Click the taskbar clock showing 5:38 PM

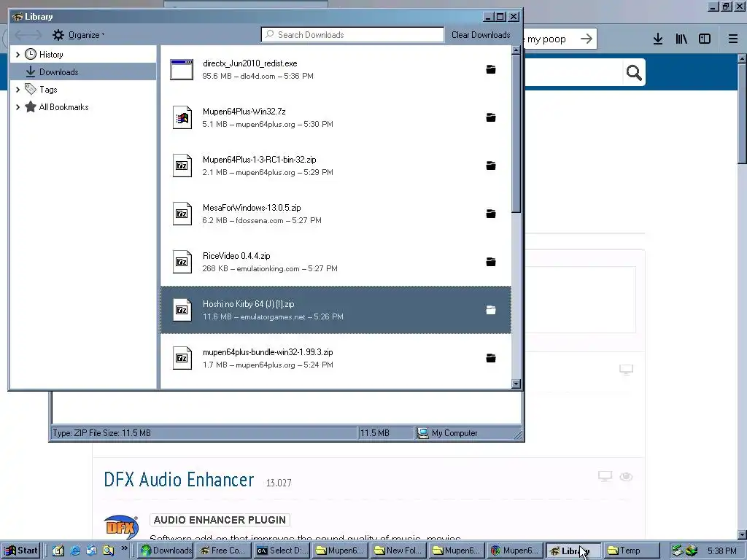coord(721,551)
